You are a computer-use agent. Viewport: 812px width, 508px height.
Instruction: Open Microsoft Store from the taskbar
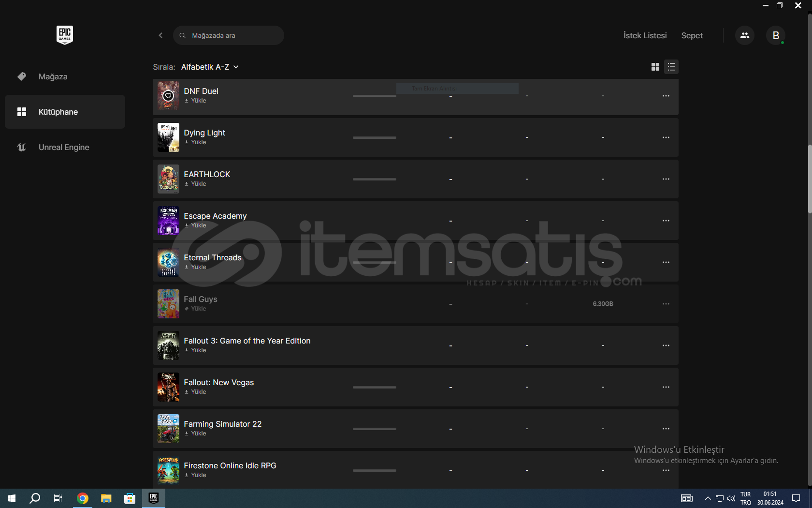[x=130, y=498]
